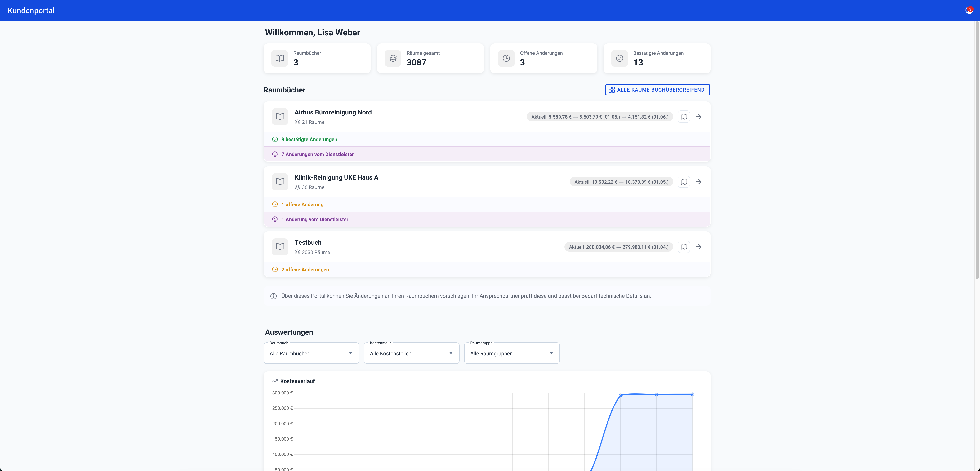This screenshot has width=980, height=471.
Task: Click the Raumbücher book icon in stats card
Action: click(x=280, y=58)
